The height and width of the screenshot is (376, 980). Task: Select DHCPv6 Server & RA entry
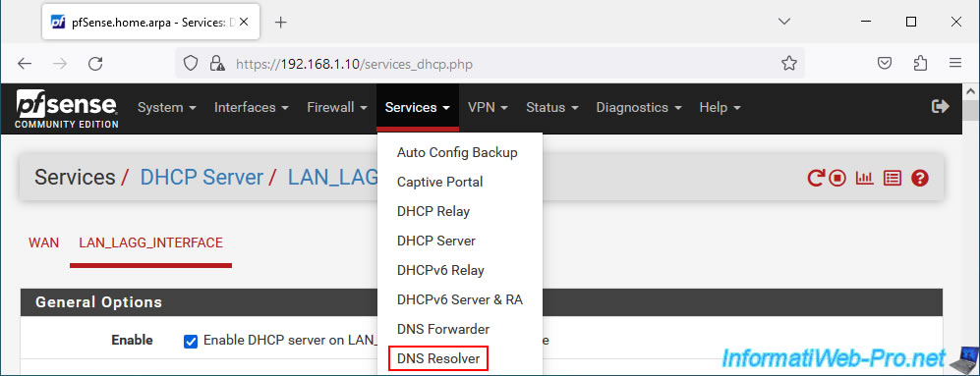[460, 299]
